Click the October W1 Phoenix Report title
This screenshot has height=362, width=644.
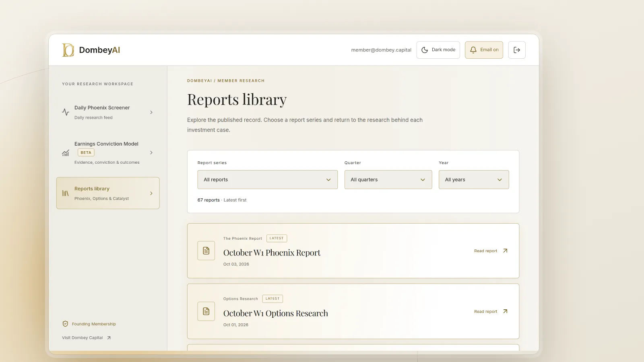click(x=272, y=253)
